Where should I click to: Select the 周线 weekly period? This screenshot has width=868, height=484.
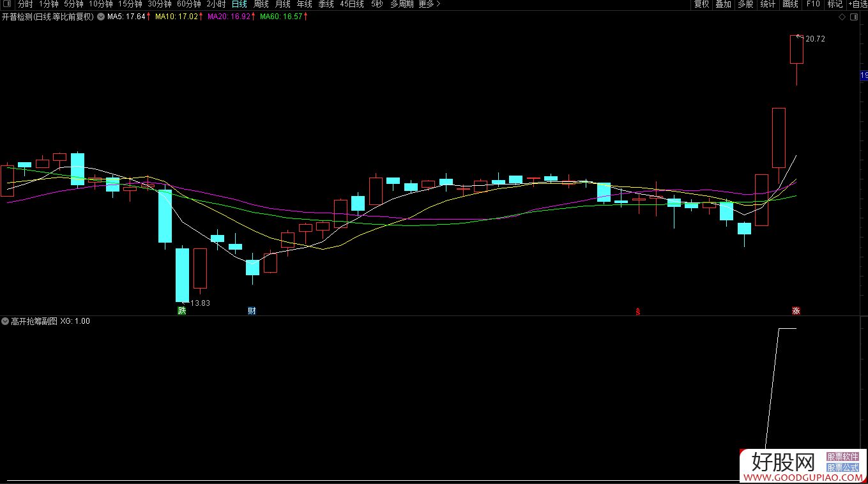pos(261,4)
